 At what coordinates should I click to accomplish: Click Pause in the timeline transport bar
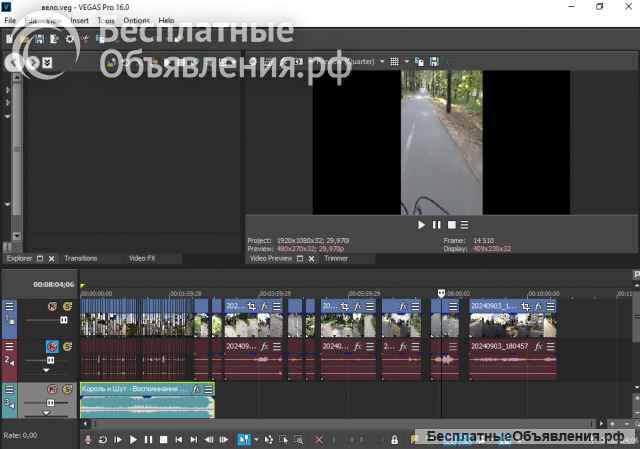click(148, 440)
